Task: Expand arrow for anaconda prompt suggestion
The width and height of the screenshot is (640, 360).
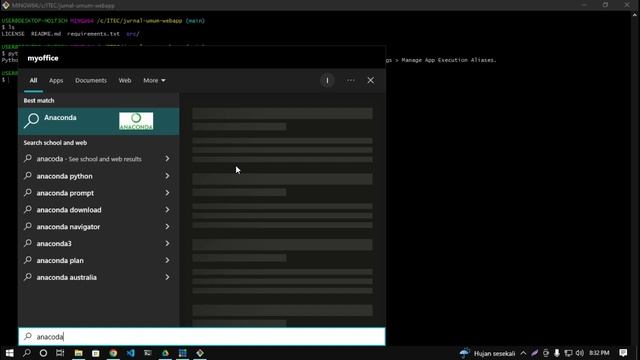Action: point(167,193)
